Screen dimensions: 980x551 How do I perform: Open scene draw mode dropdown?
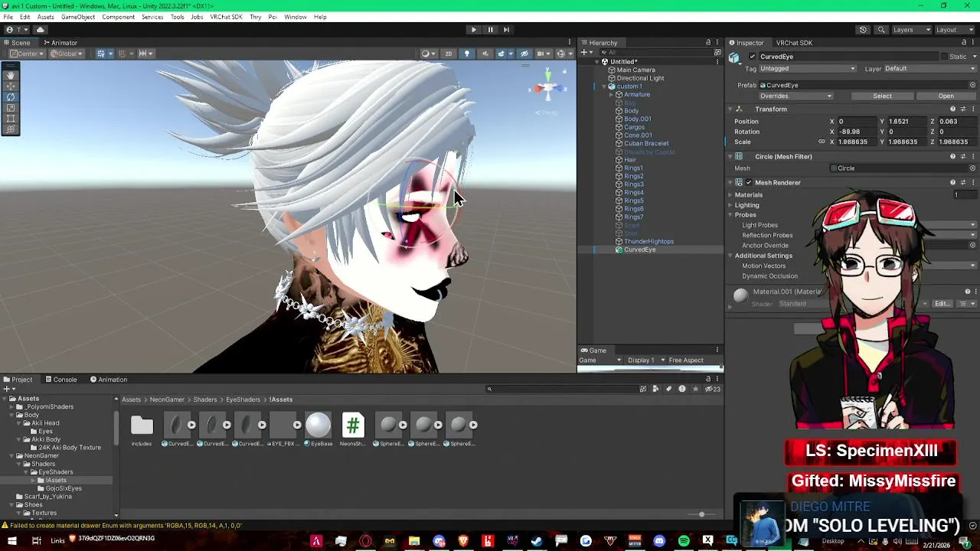pyautogui.click(x=427, y=54)
